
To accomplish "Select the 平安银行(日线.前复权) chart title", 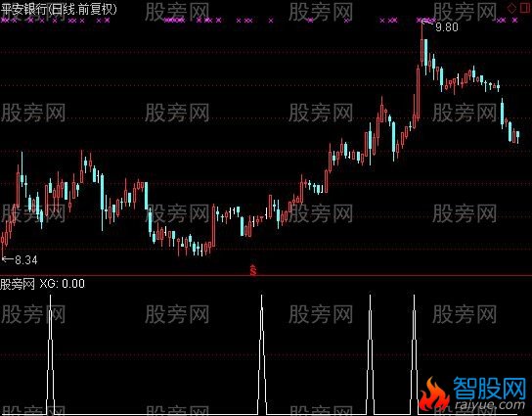I will pyautogui.click(x=59, y=9).
